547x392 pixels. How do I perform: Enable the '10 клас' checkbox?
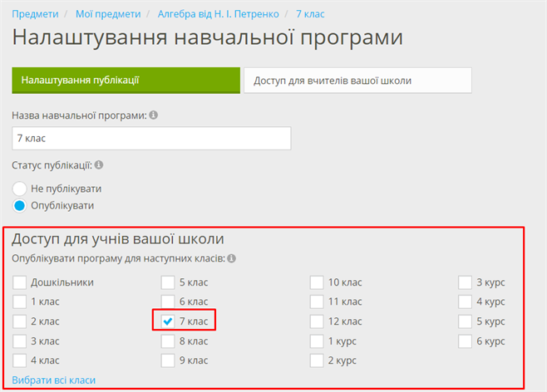[317, 282]
